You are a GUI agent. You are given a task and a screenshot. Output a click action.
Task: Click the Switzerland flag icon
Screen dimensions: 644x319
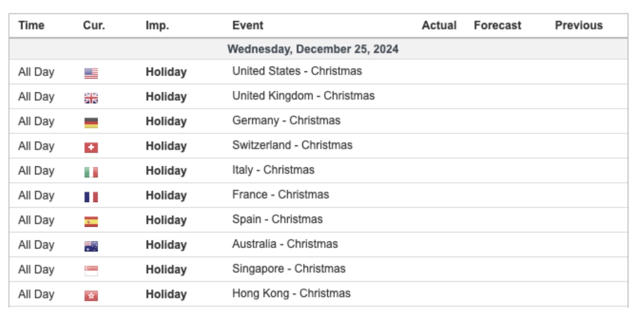(x=91, y=146)
